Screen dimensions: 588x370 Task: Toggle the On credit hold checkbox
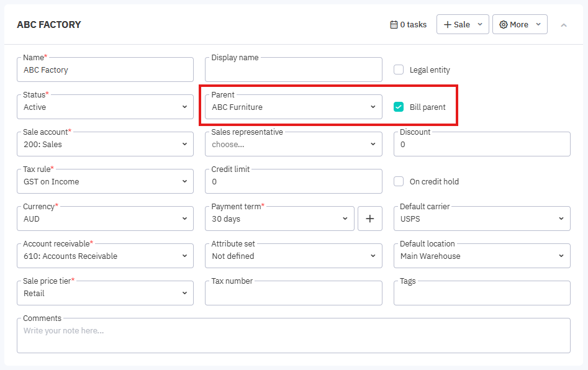399,181
